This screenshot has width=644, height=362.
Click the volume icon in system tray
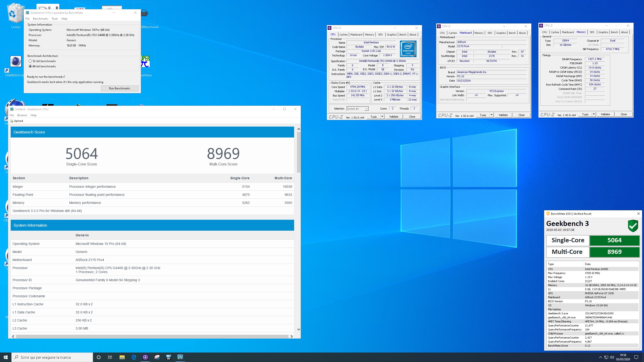(x=612, y=357)
